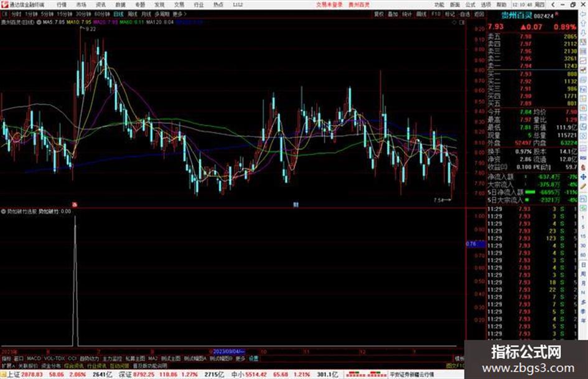Click the 指标 tab at the bottom left

6,358
